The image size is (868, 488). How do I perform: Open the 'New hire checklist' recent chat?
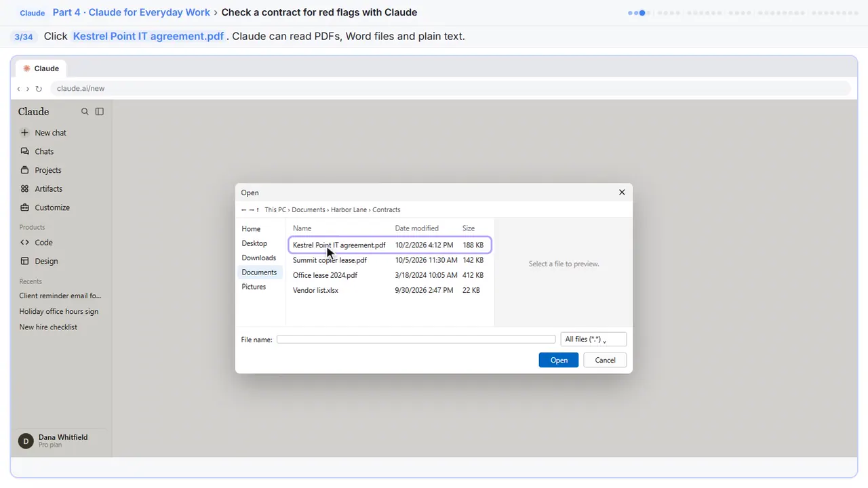(x=48, y=327)
